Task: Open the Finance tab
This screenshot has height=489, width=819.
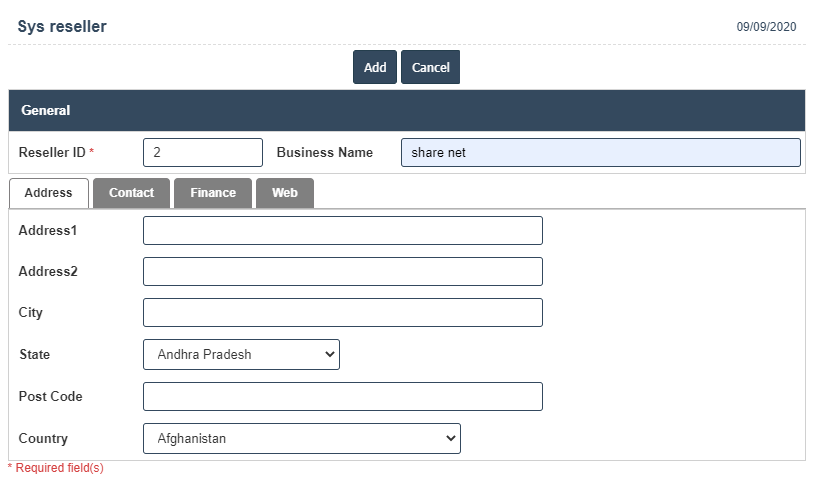Action: [213, 193]
